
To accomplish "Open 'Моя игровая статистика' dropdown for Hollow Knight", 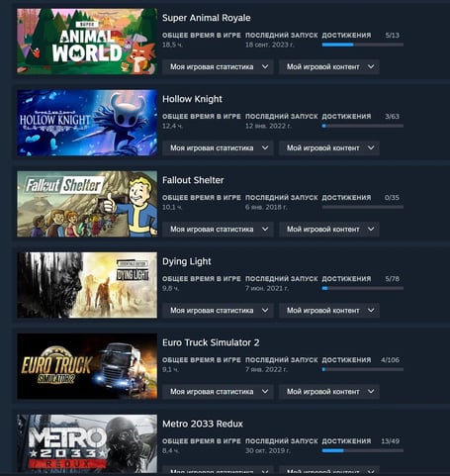I will click(218, 148).
